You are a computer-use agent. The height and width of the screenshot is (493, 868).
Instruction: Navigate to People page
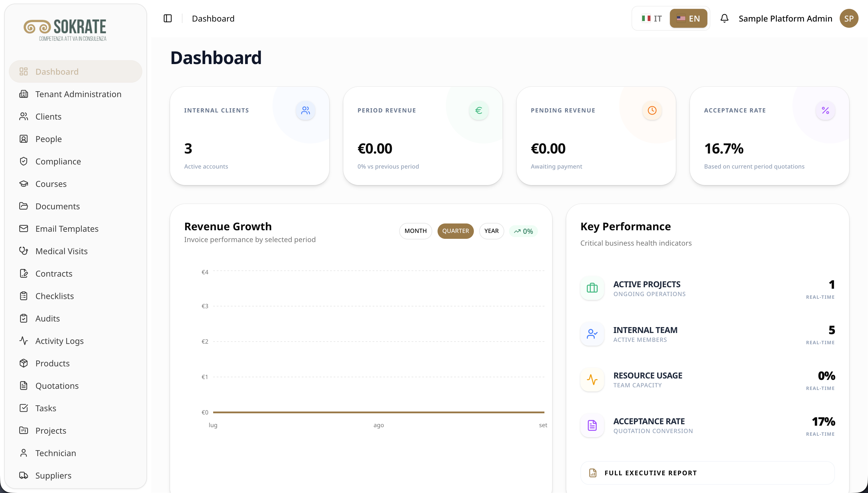pyautogui.click(x=76, y=139)
